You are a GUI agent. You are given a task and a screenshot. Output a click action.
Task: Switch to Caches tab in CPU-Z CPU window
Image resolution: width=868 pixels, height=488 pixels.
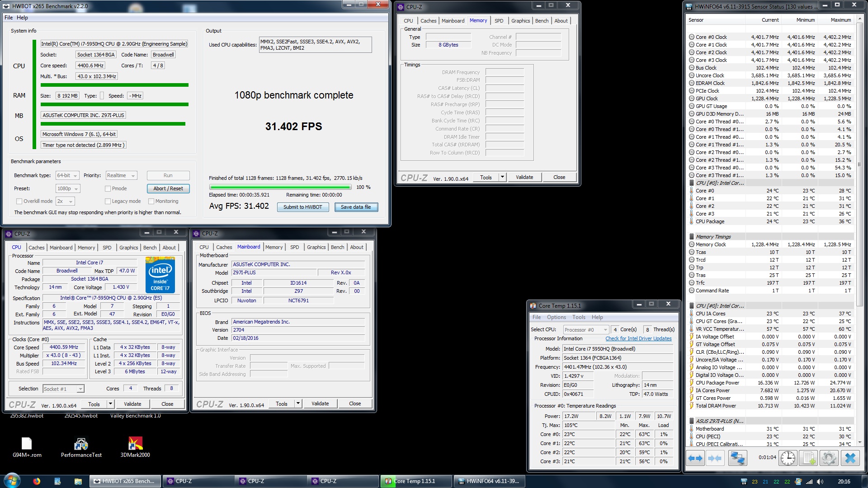pyautogui.click(x=37, y=248)
